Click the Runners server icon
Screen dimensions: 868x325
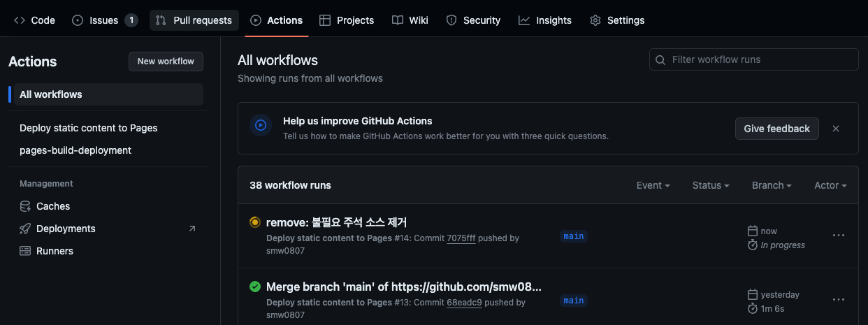click(x=25, y=251)
